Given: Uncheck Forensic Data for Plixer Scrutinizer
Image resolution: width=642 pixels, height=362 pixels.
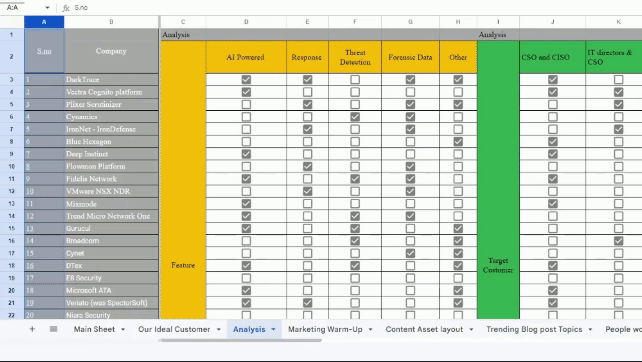Looking at the screenshot, I should click(410, 104).
